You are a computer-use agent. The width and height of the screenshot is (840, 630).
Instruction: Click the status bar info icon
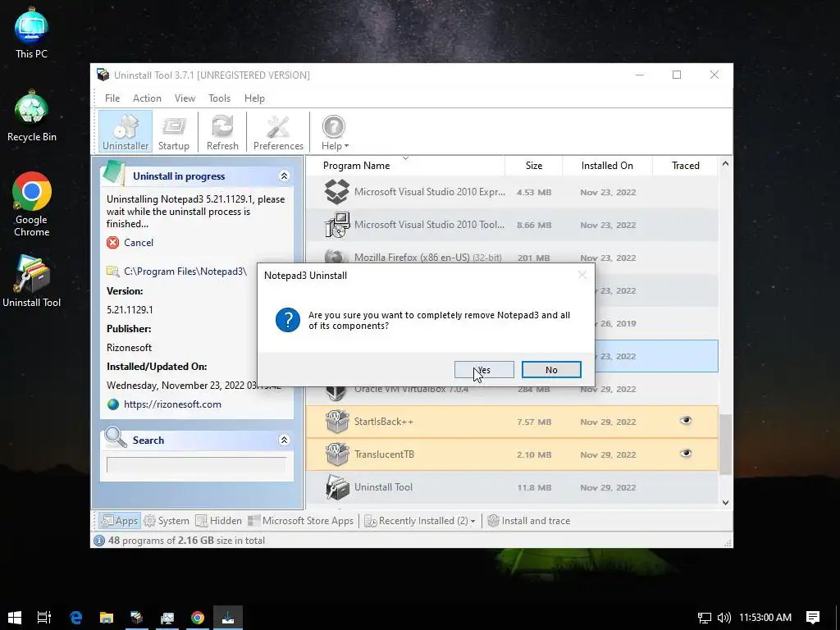click(99, 541)
